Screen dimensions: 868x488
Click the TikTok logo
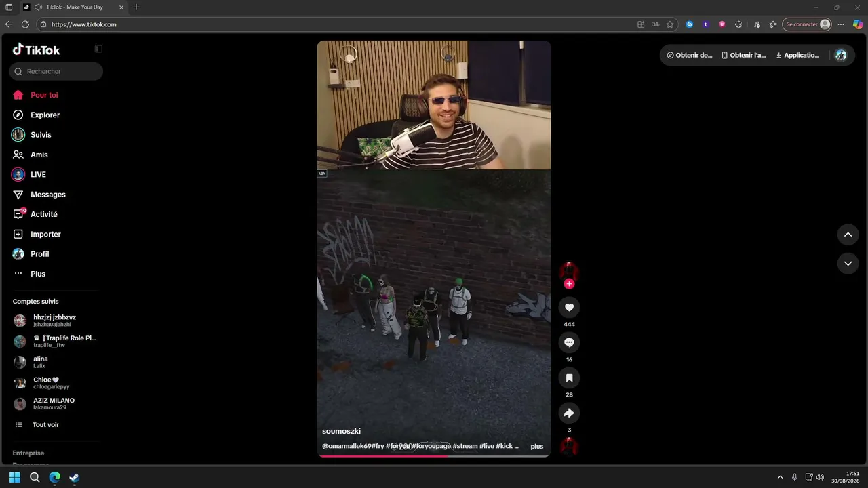point(37,49)
